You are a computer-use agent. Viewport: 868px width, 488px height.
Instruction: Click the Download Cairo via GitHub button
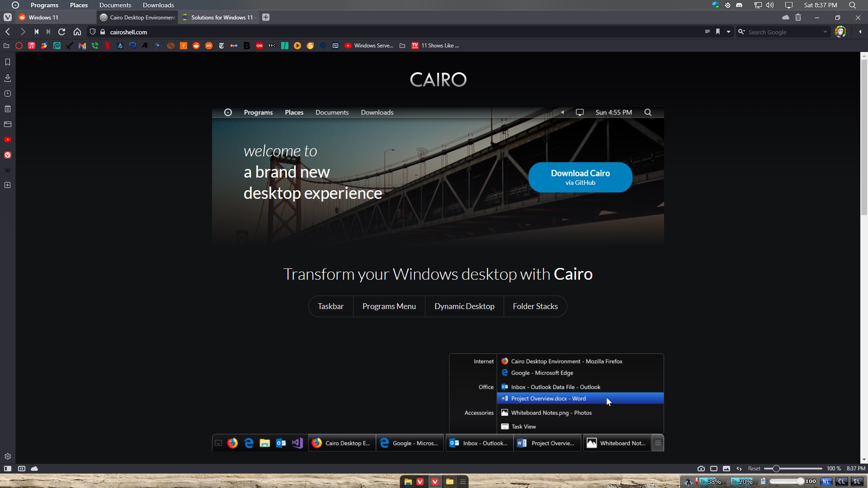coord(580,177)
